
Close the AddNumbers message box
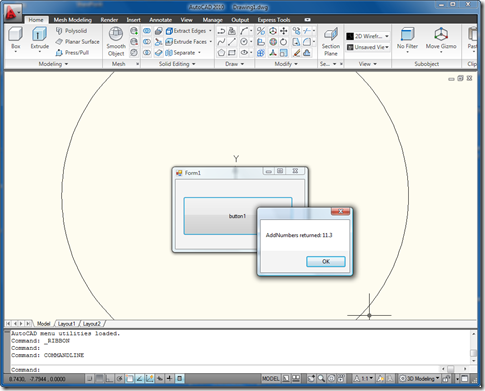[340, 211]
